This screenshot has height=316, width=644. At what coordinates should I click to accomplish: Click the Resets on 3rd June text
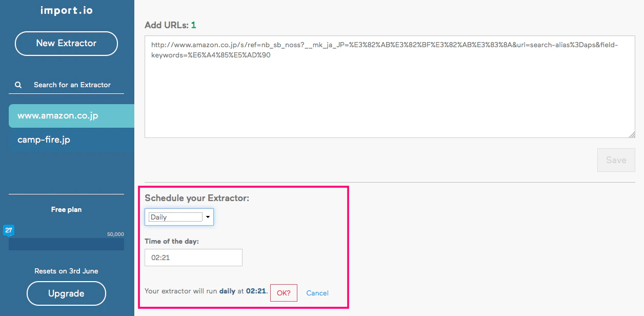click(66, 271)
